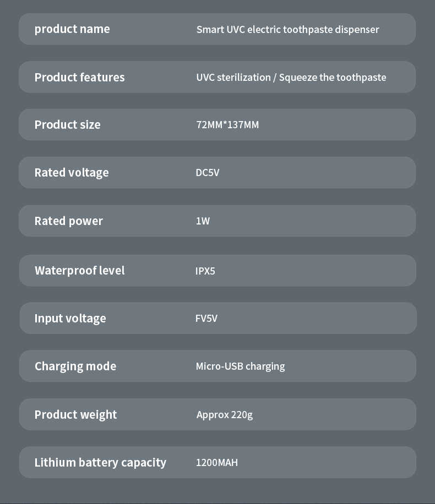
Task: Select the "1W" power value
Action: click(203, 221)
